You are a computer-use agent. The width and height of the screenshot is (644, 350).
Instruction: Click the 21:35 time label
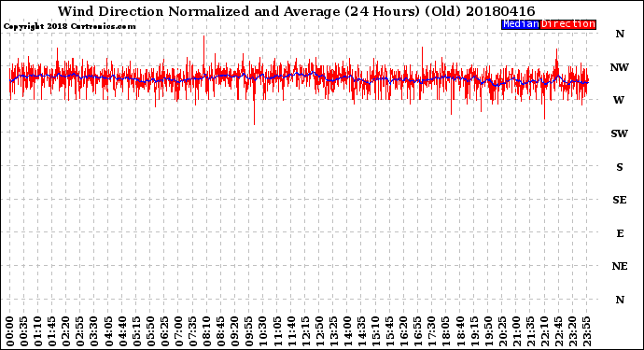[530, 331]
